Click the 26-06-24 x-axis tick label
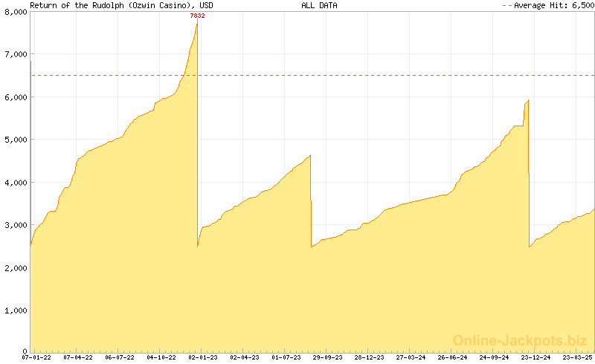595x364 pixels. click(x=452, y=357)
